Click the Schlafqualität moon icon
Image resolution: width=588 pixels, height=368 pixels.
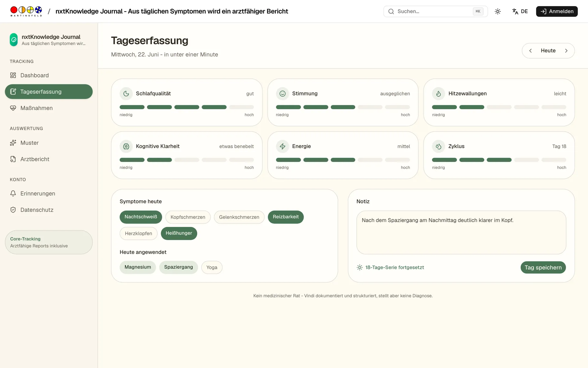click(x=126, y=94)
